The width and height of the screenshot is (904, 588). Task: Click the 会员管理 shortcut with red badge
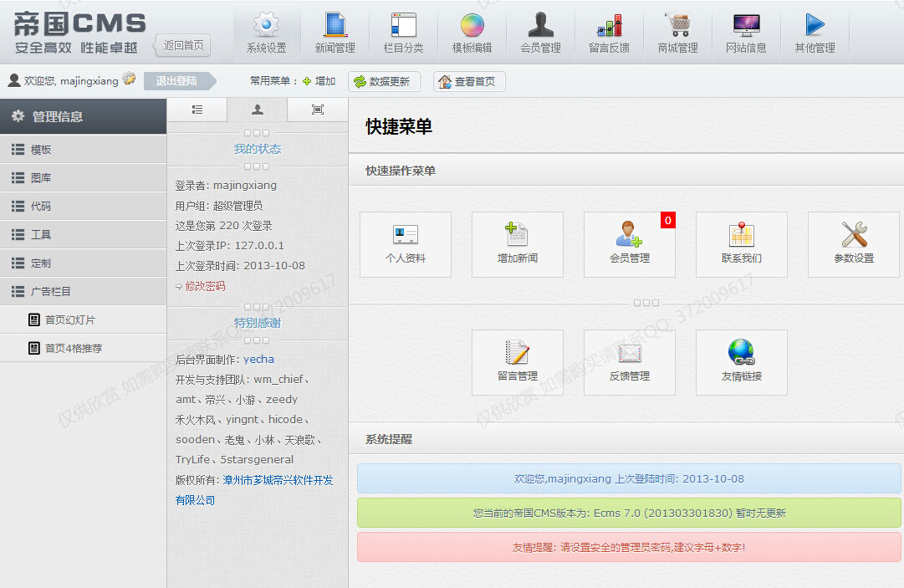pyautogui.click(x=629, y=244)
